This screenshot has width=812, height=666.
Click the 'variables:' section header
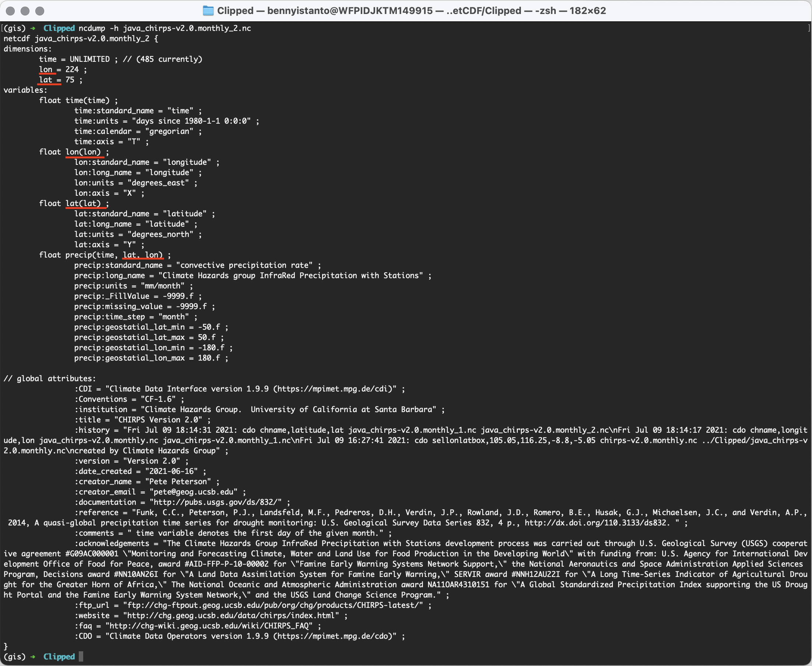[x=25, y=90]
